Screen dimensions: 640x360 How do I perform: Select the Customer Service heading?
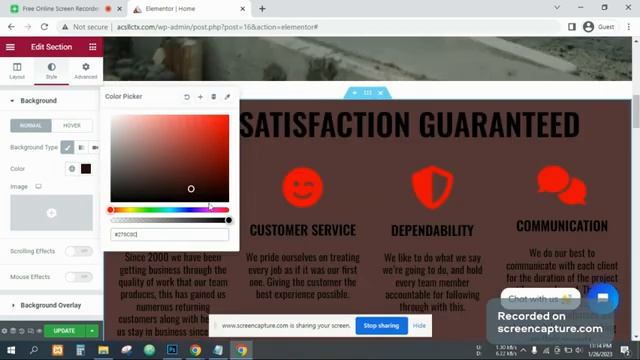303,230
